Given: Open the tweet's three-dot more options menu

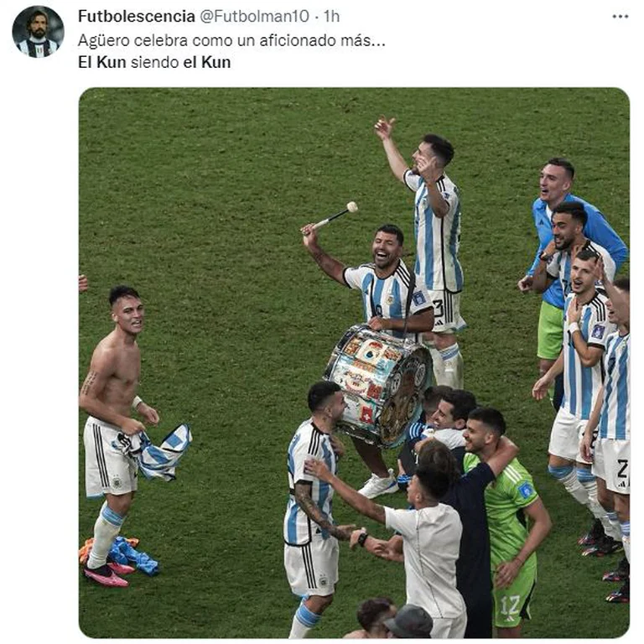Looking at the screenshot, I should [621, 17].
